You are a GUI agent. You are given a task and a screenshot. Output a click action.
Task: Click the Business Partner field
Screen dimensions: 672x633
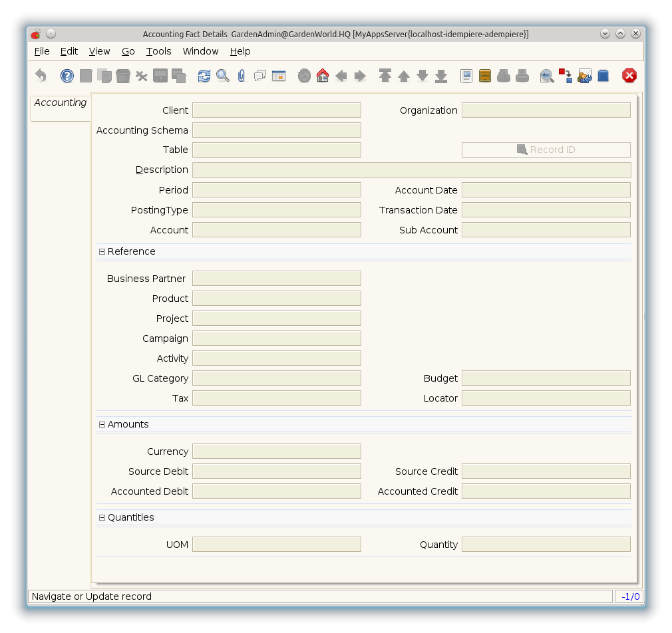[x=276, y=279]
